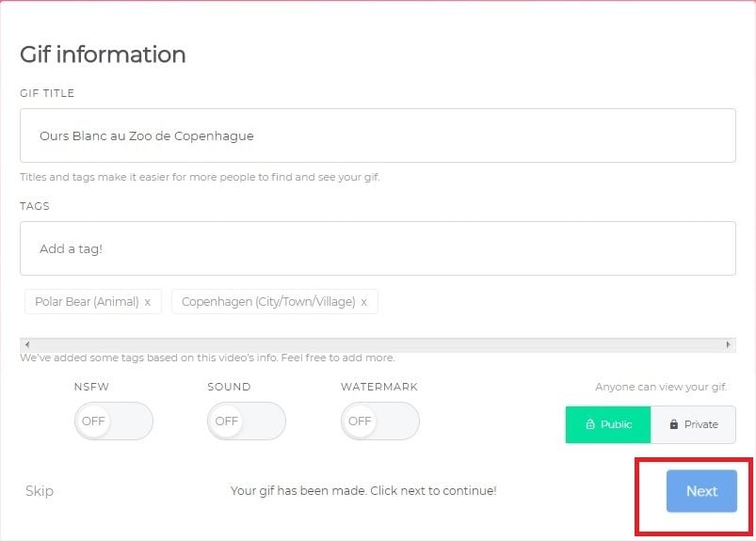Image resolution: width=756 pixels, height=541 pixels.
Task: Click the WATERMARK label text
Action: [x=379, y=387]
